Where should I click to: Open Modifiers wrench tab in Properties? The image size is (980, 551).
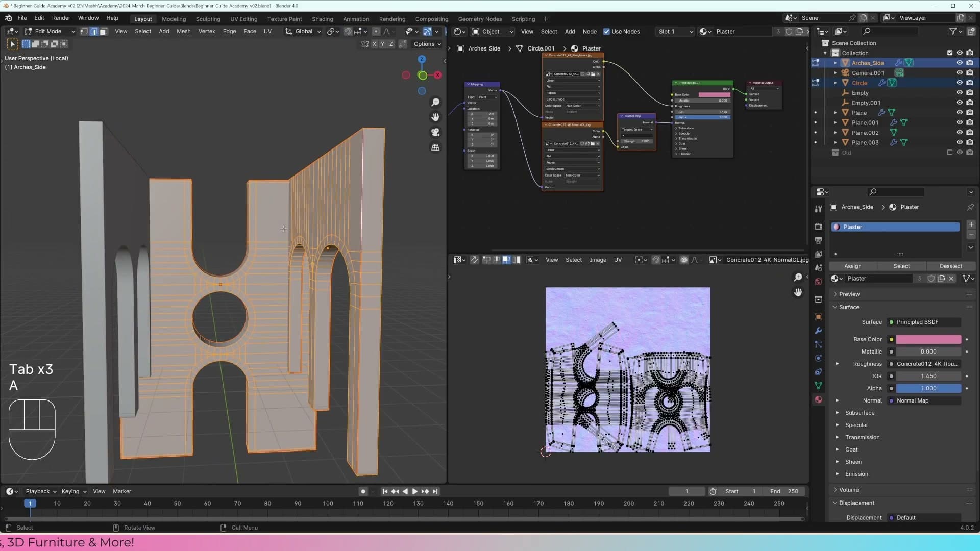pyautogui.click(x=818, y=331)
